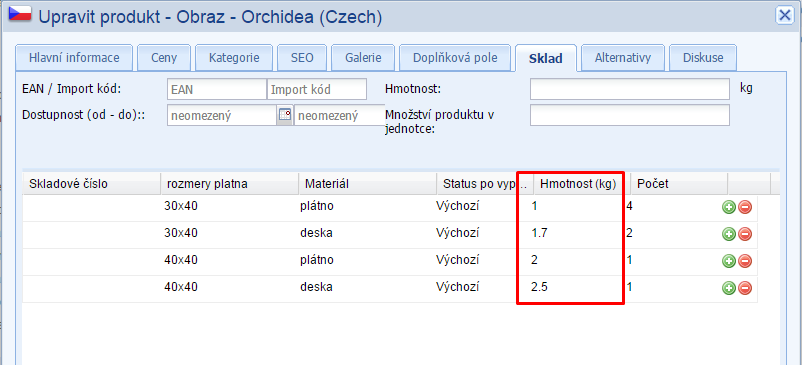Image resolution: width=802 pixels, height=365 pixels.
Task: Add a variant after the 30x40 plátno row
Action: 728,208
